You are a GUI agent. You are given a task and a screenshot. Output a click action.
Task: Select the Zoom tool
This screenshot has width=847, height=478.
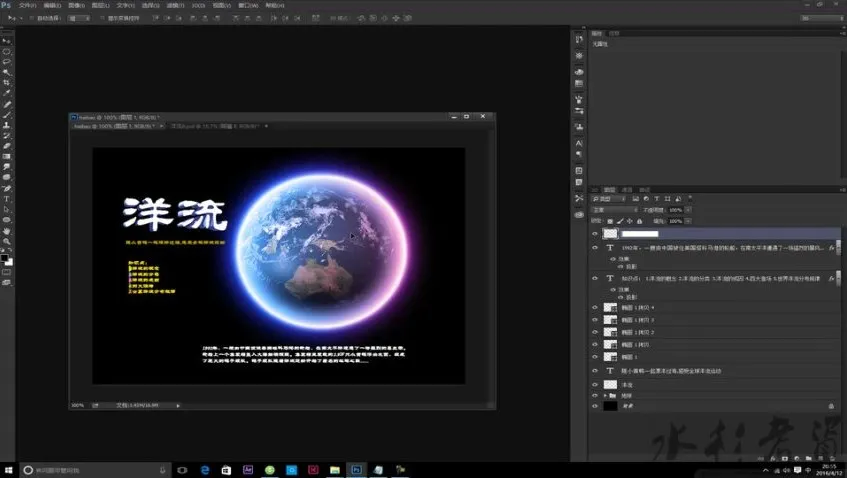tap(7, 242)
